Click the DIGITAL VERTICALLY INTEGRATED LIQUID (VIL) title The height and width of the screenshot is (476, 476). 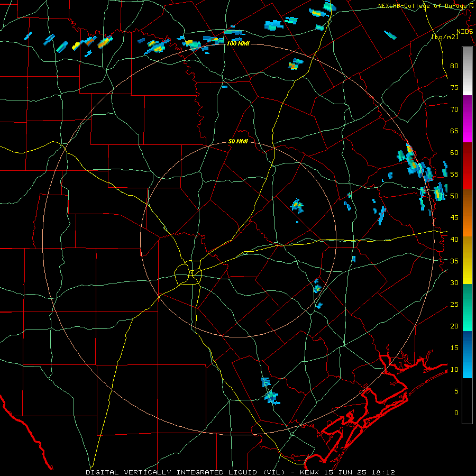(185, 472)
